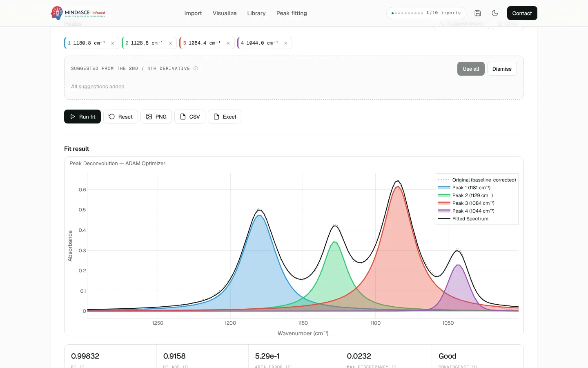Remove peak 1 at 1180.8 cm⁻¹
Viewport: 588px width, 368px height.
[x=113, y=43]
